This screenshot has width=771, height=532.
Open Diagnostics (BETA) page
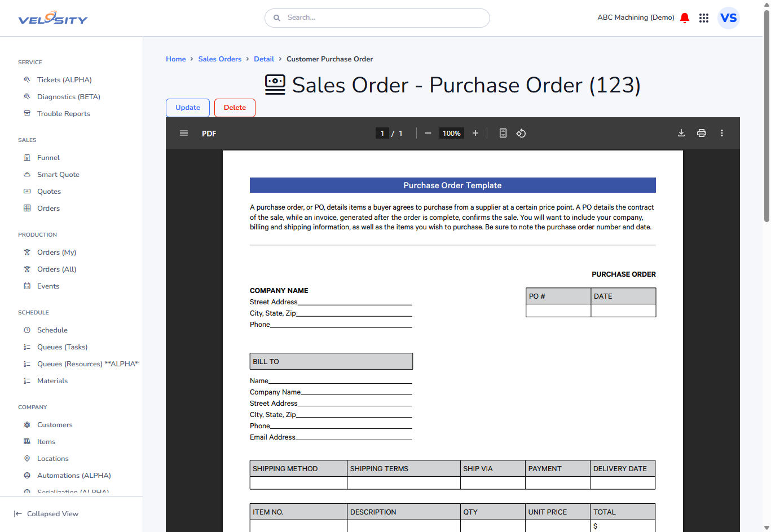coord(69,97)
